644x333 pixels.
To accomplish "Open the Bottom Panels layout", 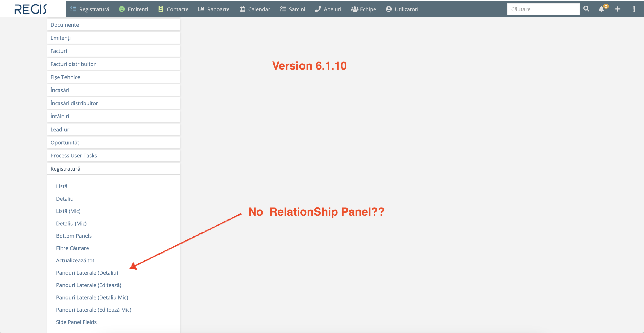I will click(x=74, y=236).
